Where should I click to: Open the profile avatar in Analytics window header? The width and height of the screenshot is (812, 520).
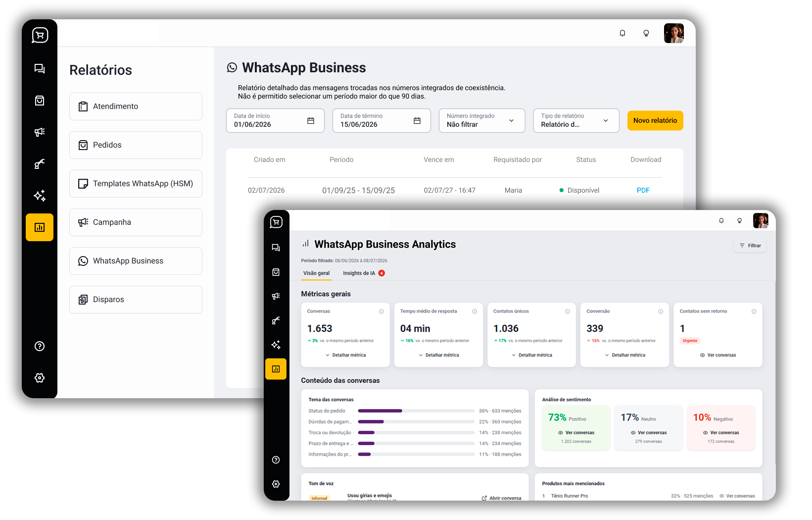point(761,220)
